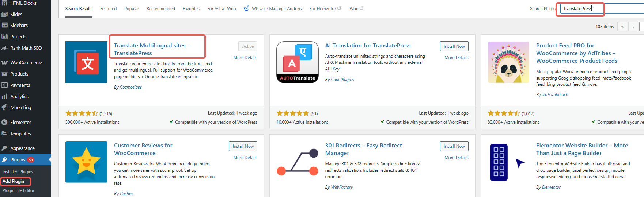Screen dimensions: 644x197
Task: Install Customer Reviews for WooCommerce
Action: click(x=243, y=146)
